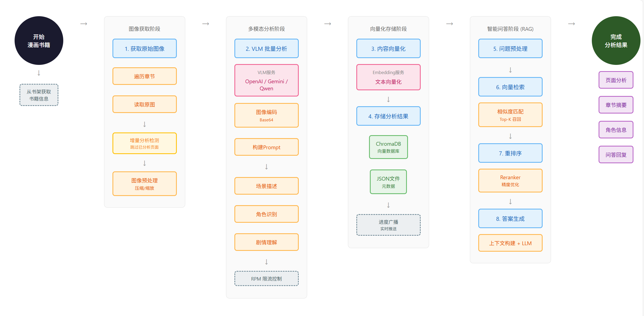
Task: Click the 相似度匹配 Top-K 召回 node
Action: pyautogui.click(x=510, y=115)
